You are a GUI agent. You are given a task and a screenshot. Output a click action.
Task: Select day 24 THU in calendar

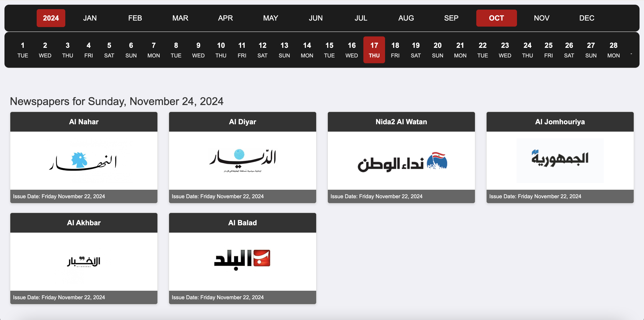527,50
